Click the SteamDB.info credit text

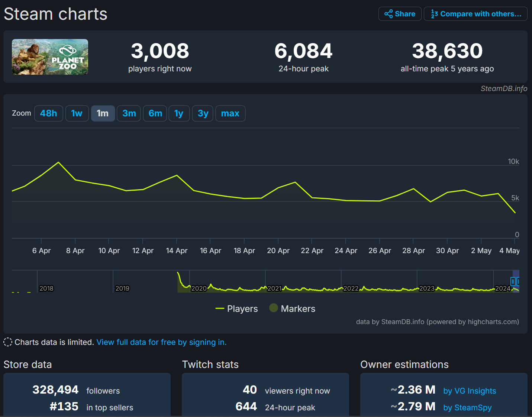[504, 88]
